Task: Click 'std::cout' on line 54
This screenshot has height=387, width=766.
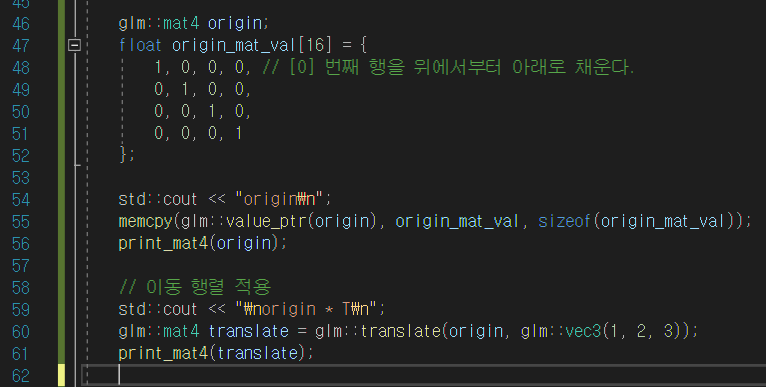Action: tap(158, 199)
